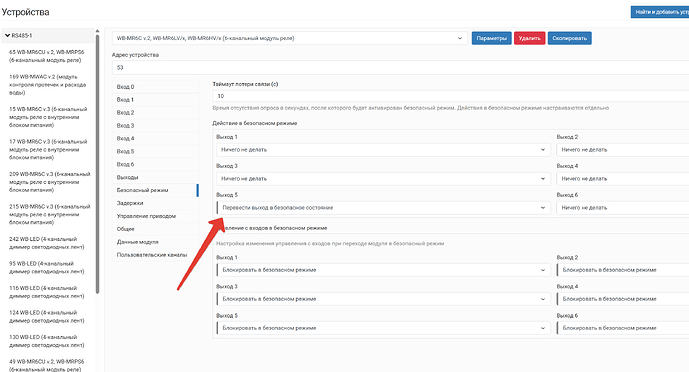689x372 pixels.
Task: Switch to the Вход 3 tab
Action: [155, 126]
